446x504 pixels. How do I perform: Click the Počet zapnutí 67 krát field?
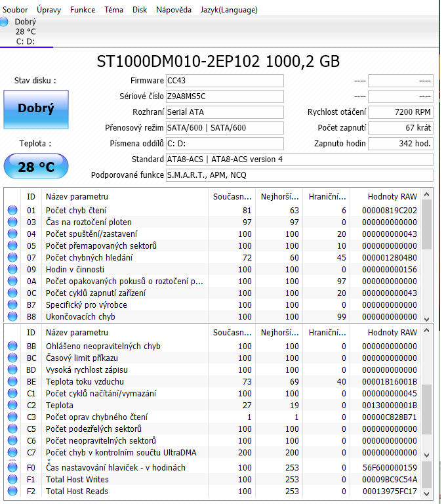401,128
